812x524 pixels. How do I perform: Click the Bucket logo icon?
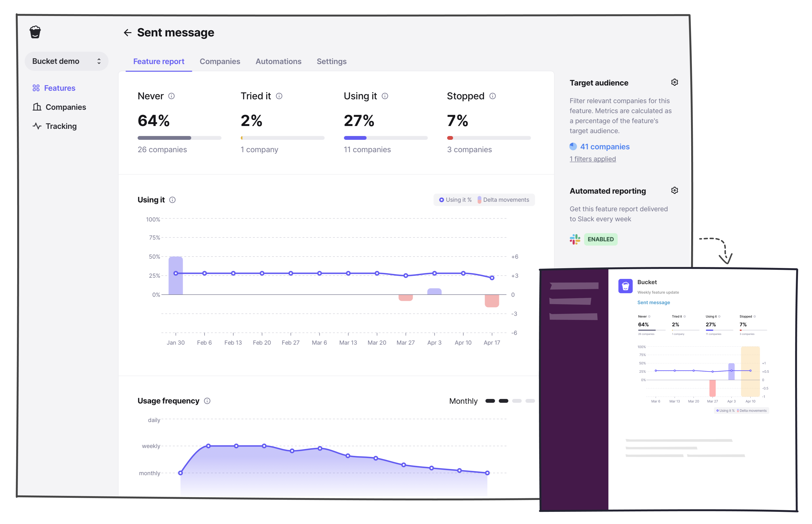click(x=35, y=32)
